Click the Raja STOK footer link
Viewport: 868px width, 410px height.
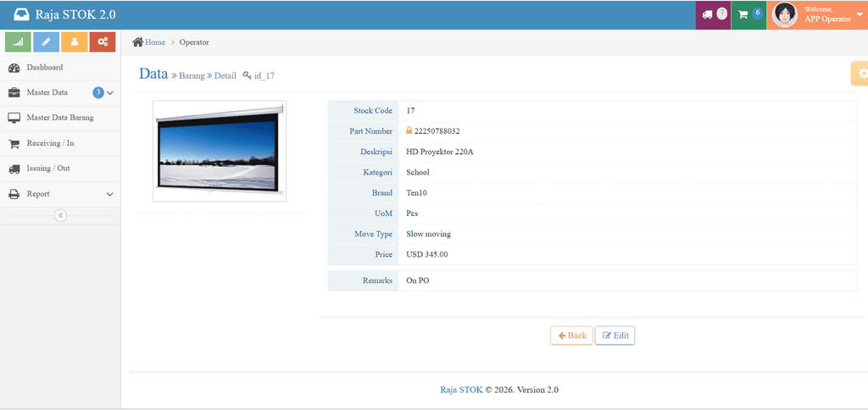tap(461, 390)
